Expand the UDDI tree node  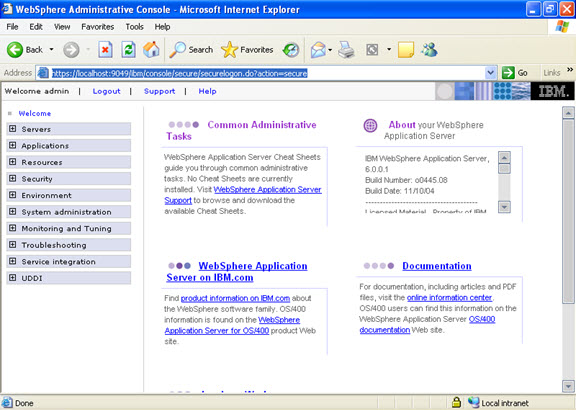pos(12,277)
